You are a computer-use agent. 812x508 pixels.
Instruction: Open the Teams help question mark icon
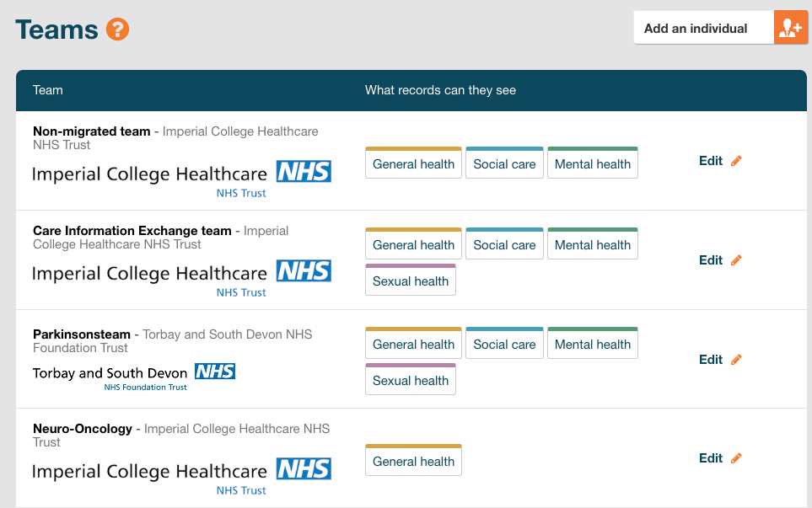(x=119, y=29)
